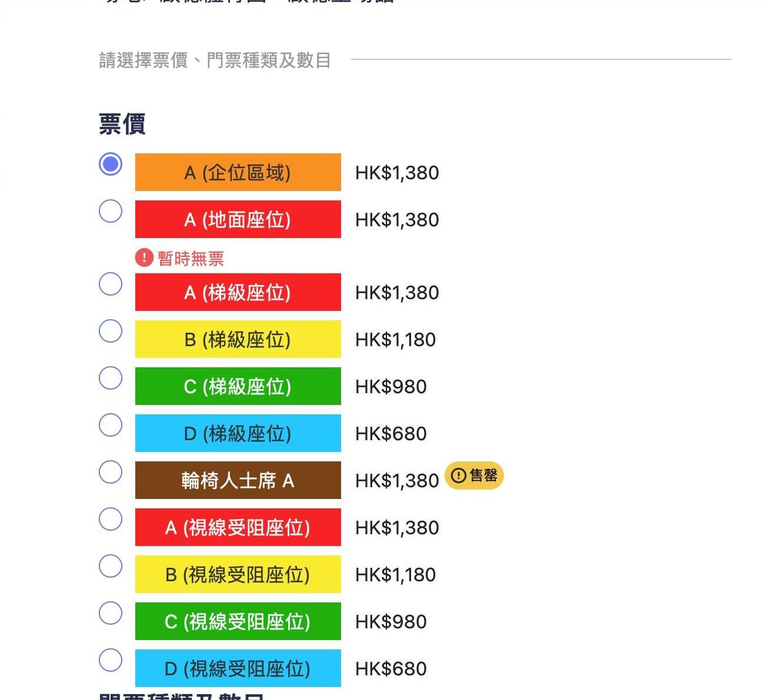The image size is (771, 700).
Task: Click the green C (視線受阻座位) color bar
Action: click(x=238, y=621)
